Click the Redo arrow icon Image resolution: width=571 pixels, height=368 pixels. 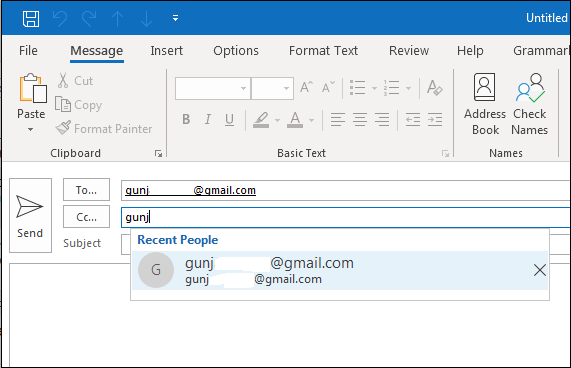point(89,18)
